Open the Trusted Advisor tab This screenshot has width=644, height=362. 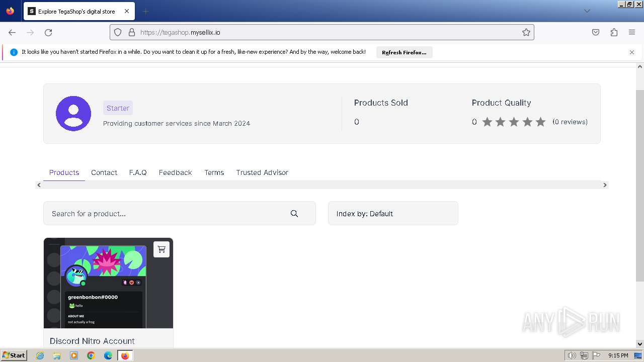(262, 172)
